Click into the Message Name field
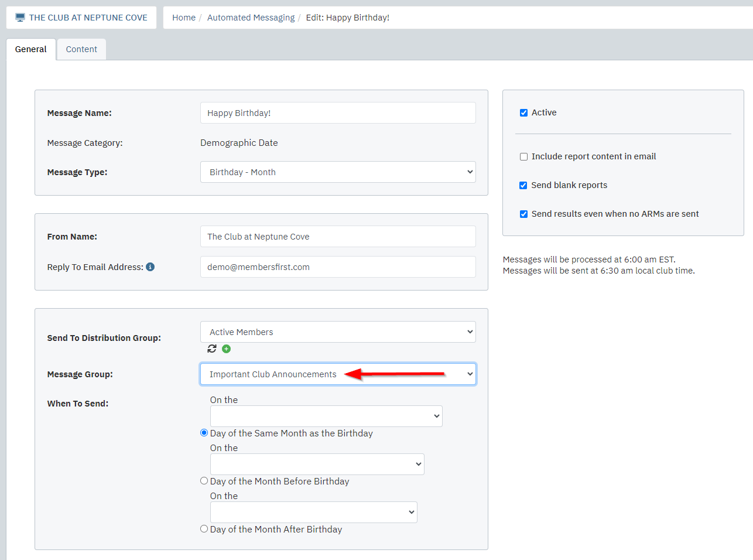The width and height of the screenshot is (753, 560). pyautogui.click(x=338, y=113)
